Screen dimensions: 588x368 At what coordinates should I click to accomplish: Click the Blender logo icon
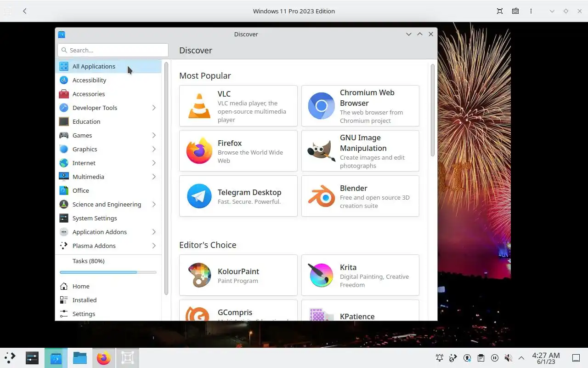pos(321,196)
